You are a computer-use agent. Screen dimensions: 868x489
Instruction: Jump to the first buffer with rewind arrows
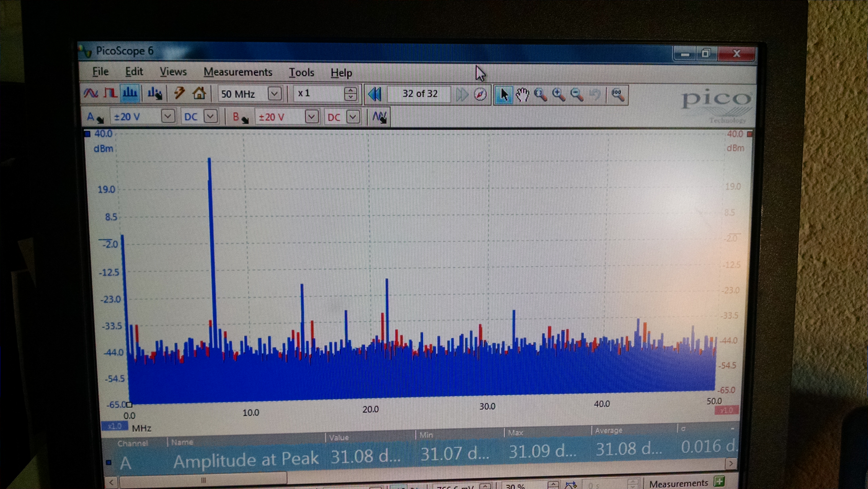point(375,94)
